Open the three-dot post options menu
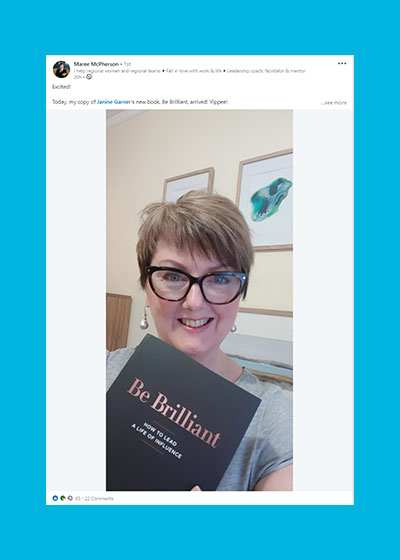400x560 pixels. pyautogui.click(x=342, y=64)
